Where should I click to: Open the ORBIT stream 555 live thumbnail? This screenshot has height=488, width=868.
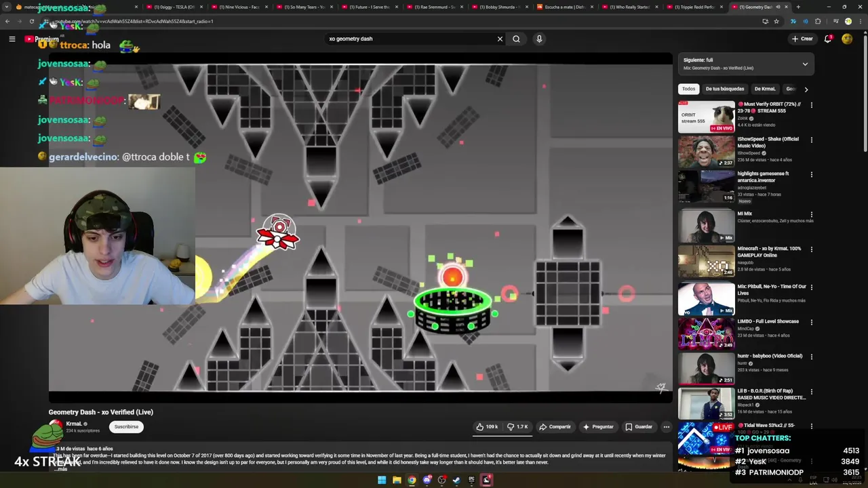coord(706,117)
